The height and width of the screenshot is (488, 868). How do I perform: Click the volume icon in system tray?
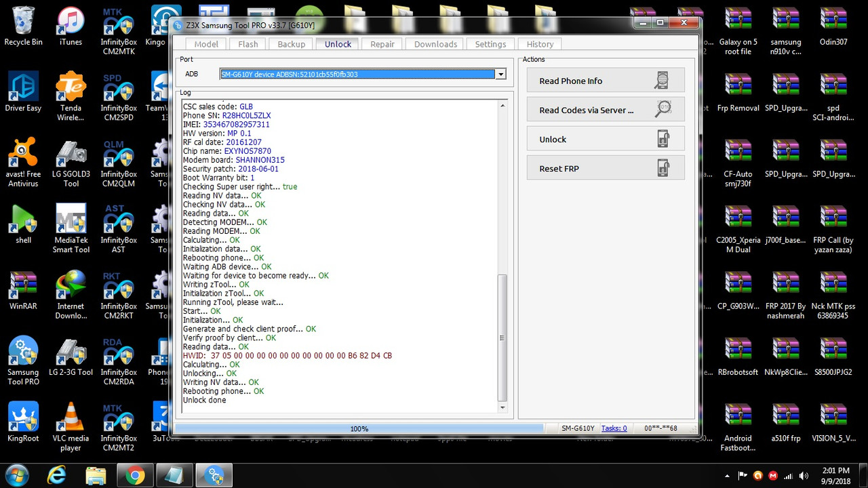(x=804, y=476)
